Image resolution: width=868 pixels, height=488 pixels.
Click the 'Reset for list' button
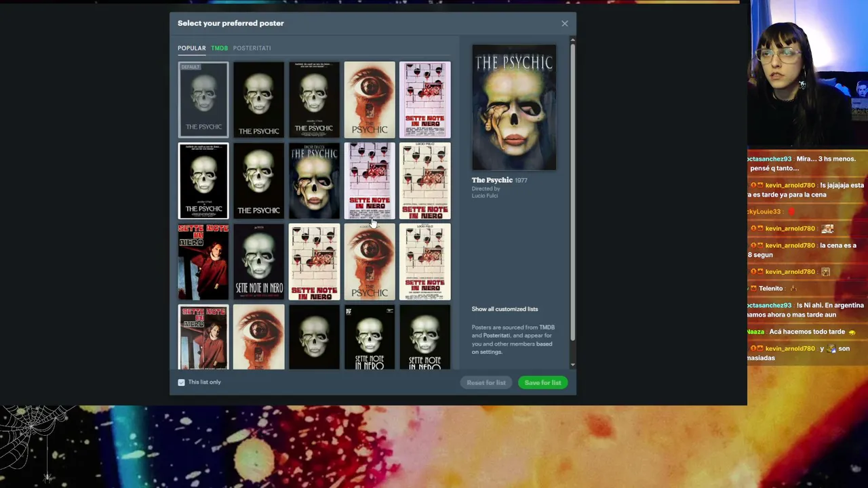coord(486,383)
